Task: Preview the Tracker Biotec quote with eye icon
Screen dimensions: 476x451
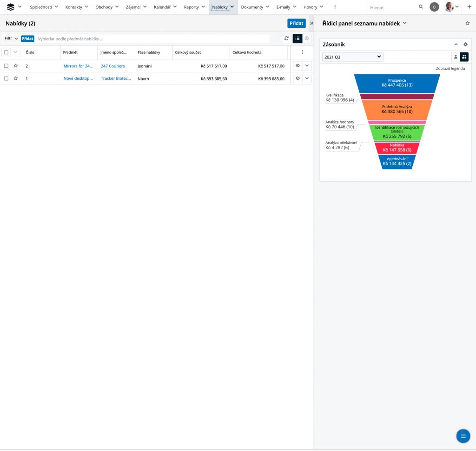Action: pyautogui.click(x=297, y=78)
